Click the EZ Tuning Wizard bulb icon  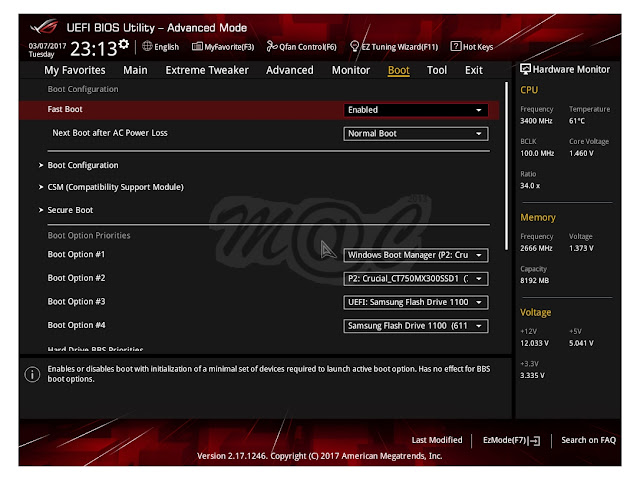click(x=355, y=46)
